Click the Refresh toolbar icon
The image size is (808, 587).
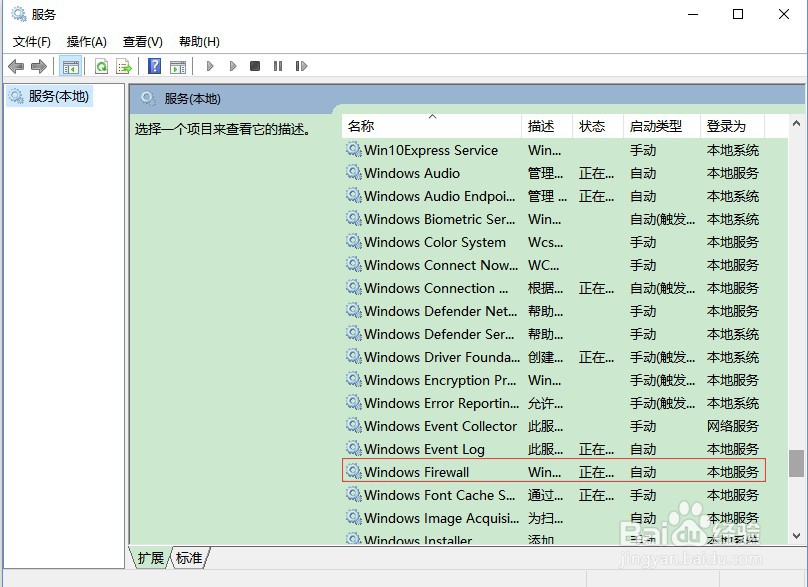pos(102,66)
